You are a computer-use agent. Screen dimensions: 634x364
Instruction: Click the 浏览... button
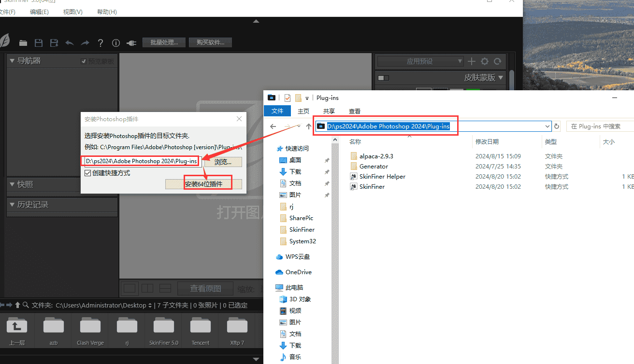click(x=223, y=162)
